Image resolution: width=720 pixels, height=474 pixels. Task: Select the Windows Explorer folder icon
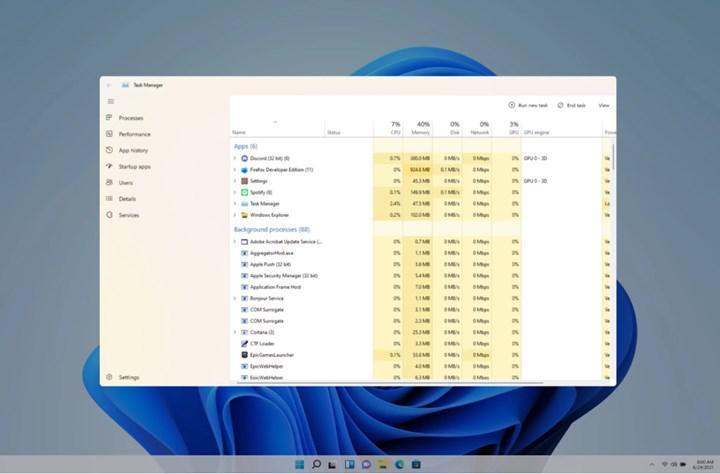click(x=244, y=215)
